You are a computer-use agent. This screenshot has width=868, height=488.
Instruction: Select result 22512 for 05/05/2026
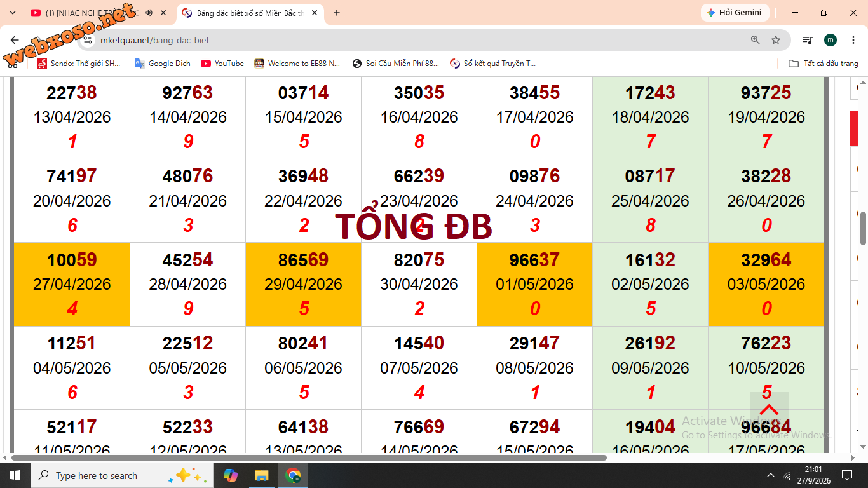pyautogui.click(x=187, y=343)
